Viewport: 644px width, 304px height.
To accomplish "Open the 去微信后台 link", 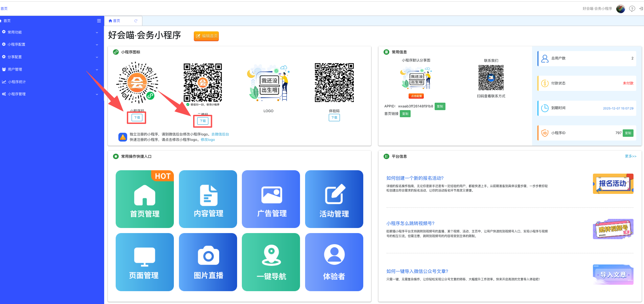I will coord(220,134).
